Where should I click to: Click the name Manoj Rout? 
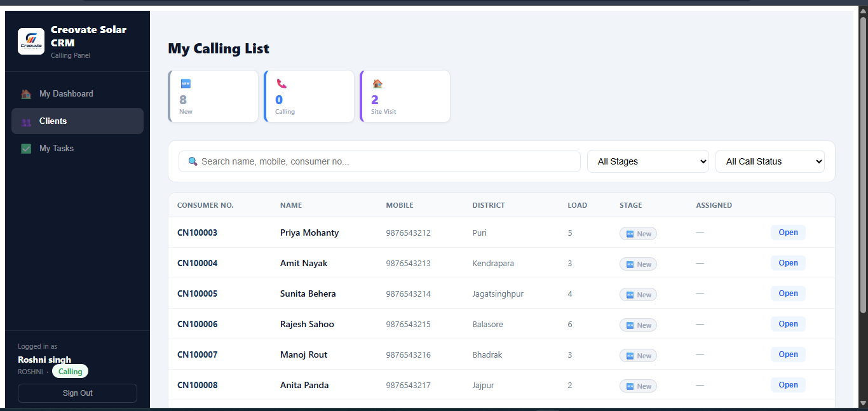coord(304,354)
